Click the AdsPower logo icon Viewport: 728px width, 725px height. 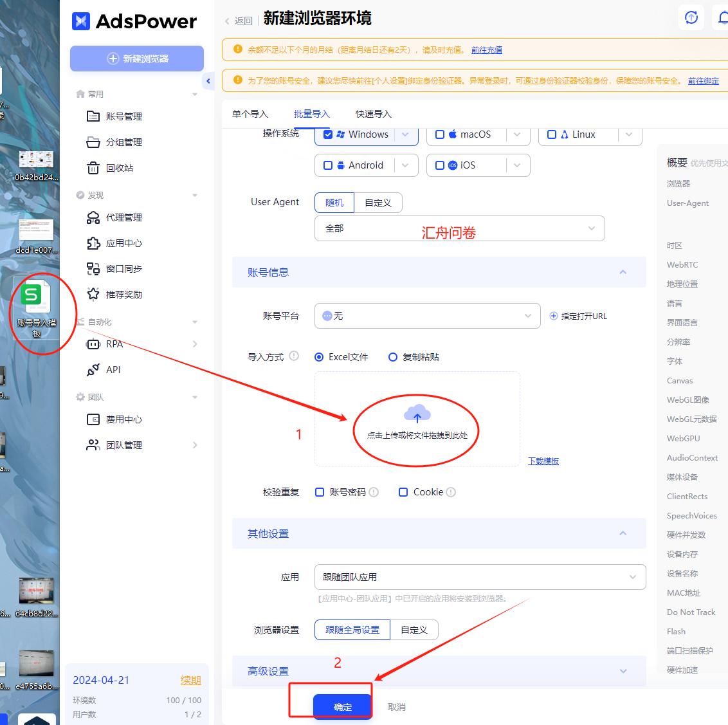point(81,21)
